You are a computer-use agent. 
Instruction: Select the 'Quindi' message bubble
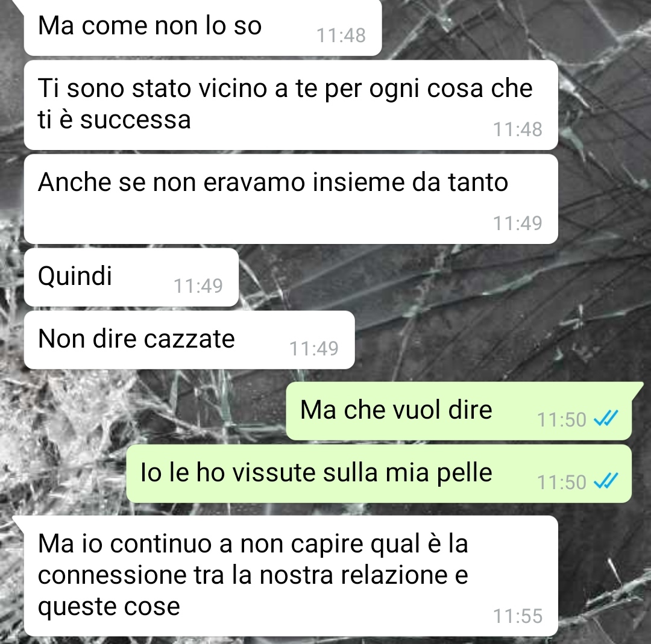pyautogui.click(x=131, y=277)
